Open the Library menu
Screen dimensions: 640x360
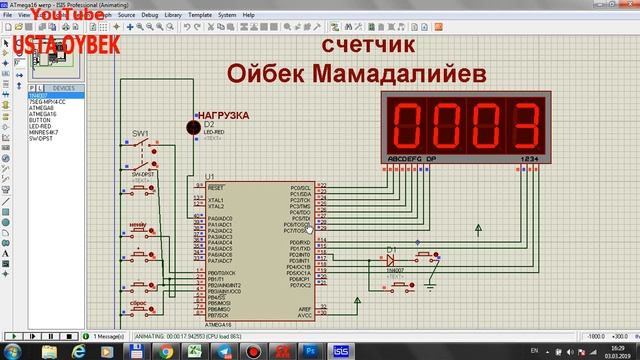click(x=173, y=15)
